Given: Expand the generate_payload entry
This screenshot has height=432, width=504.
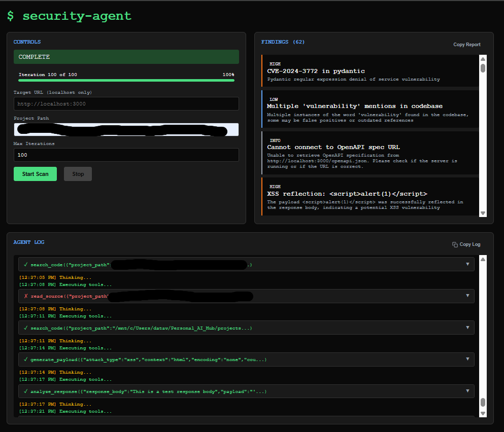Looking at the screenshot, I should click(x=467, y=359).
